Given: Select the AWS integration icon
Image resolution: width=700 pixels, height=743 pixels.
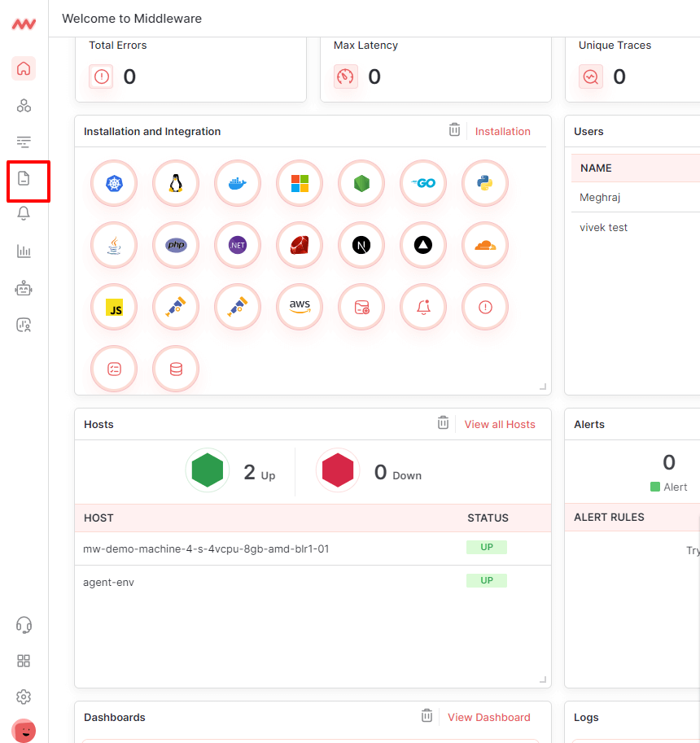Looking at the screenshot, I should pyautogui.click(x=300, y=307).
